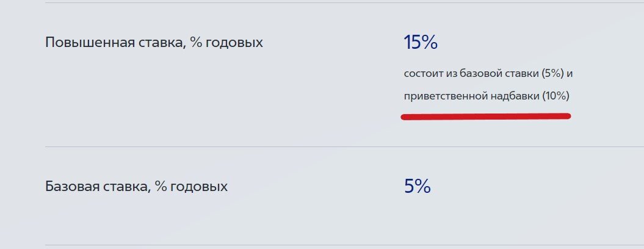This screenshot has width=644, height=249.
Task: Click the phrase "базовой ставки" in the description
Action: pyautogui.click(x=499, y=74)
